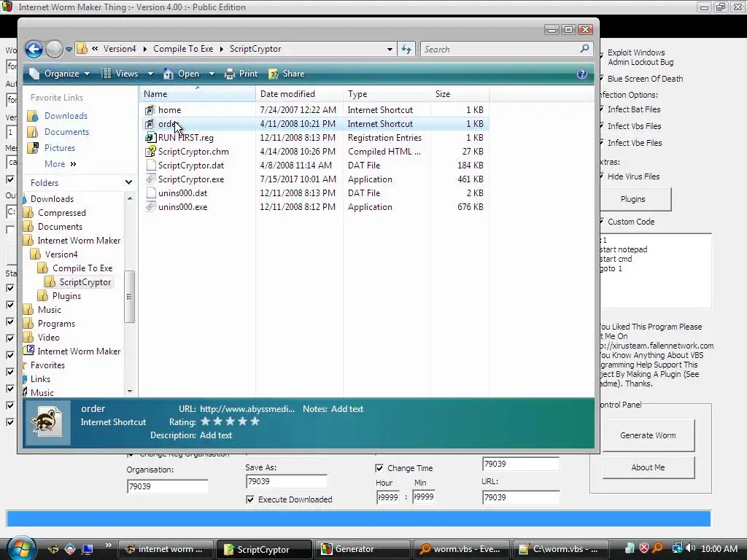Click the search magnifier icon
The height and width of the screenshot is (560, 747).
[x=584, y=49]
